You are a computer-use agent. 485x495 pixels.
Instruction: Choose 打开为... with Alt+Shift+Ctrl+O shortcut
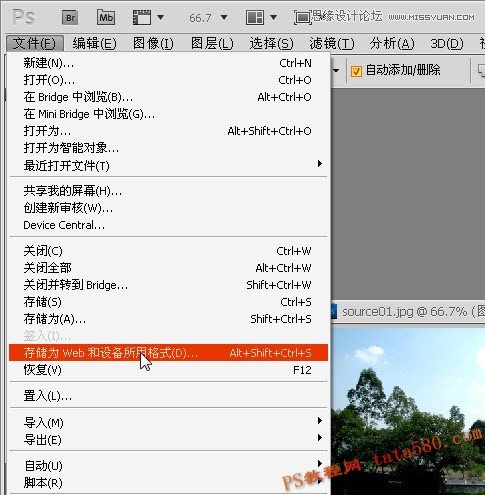pyautogui.click(x=168, y=131)
